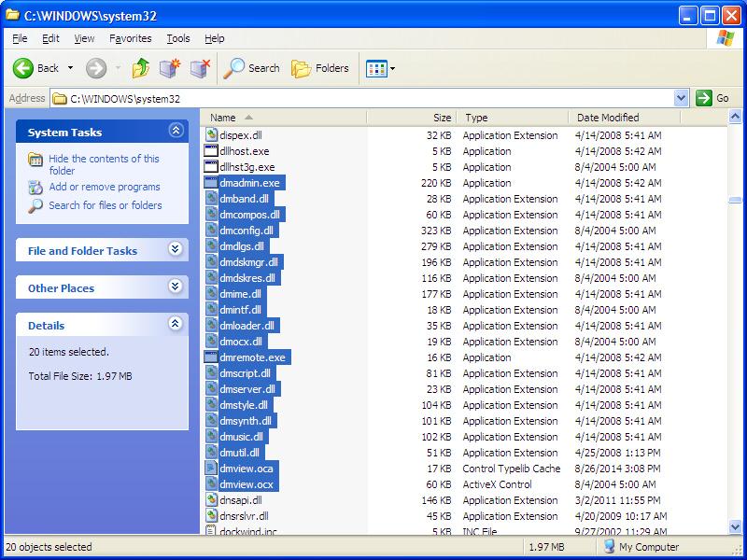The width and height of the screenshot is (747, 560).
Task: Collapse the System Tasks panel
Action: (x=175, y=132)
